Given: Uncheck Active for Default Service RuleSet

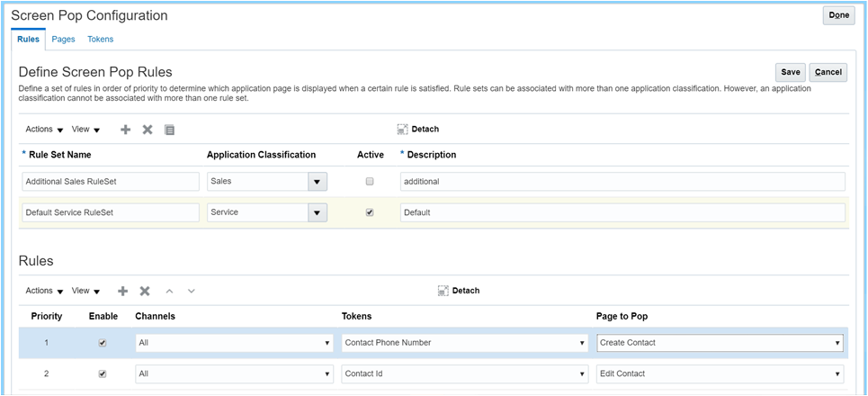Looking at the screenshot, I should pyautogui.click(x=369, y=213).
